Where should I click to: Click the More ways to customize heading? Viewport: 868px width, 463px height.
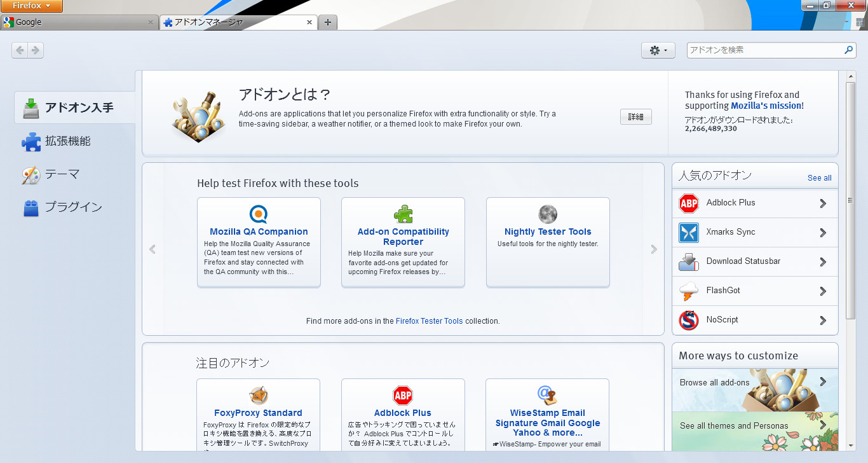tap(738, 356)
